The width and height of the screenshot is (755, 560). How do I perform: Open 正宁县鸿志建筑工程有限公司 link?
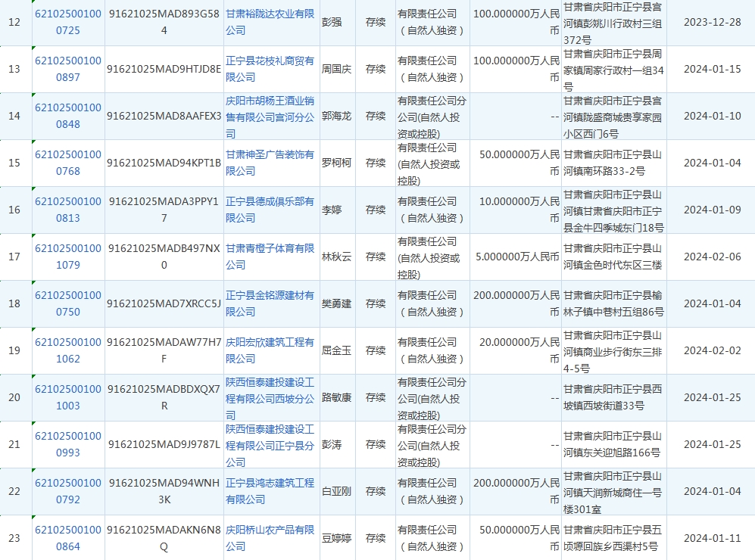tap(270, 491)
